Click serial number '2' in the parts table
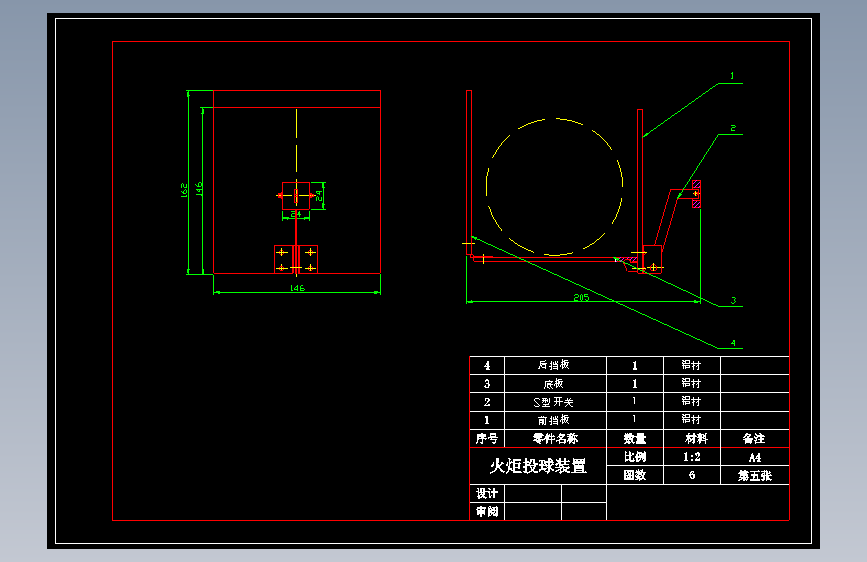This screenshot has width=867, height=562. (487, 402)
